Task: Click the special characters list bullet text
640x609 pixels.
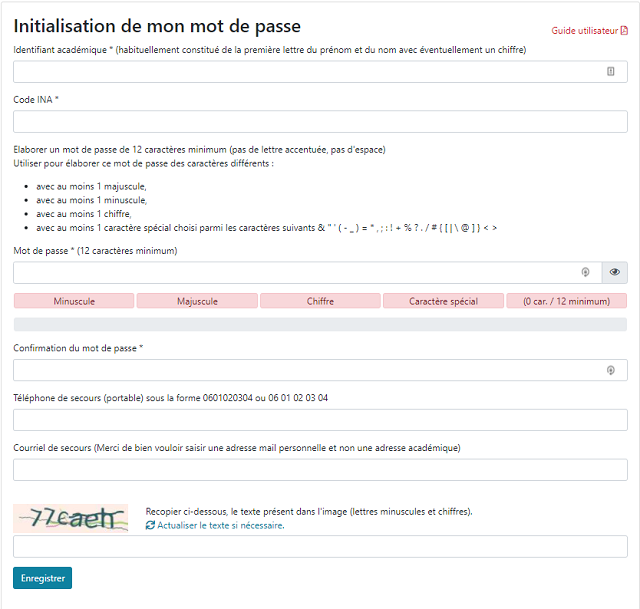Action: tap(267, 228)
